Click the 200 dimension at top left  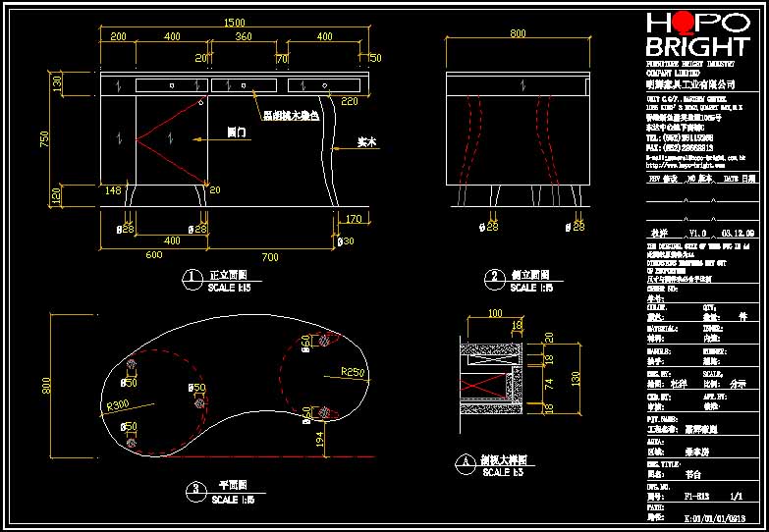pyautogui.click(x=118, y=36)
